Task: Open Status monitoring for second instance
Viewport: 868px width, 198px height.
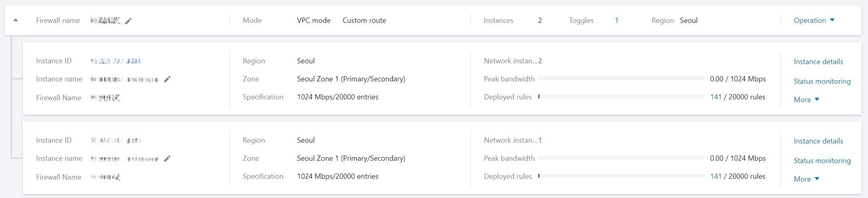Action: click(822, 161)
